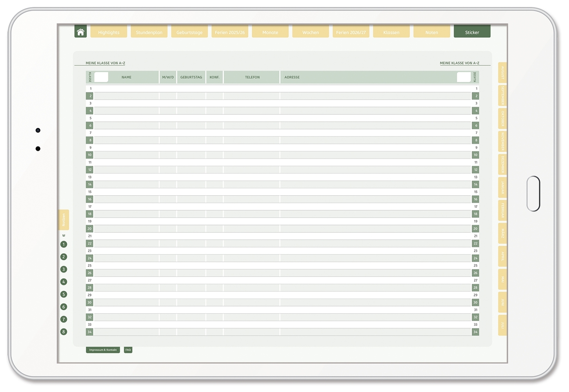Click the Name cell in row 1
The width and height of the screenshot is (569, 392).
(x=126, y=89)
